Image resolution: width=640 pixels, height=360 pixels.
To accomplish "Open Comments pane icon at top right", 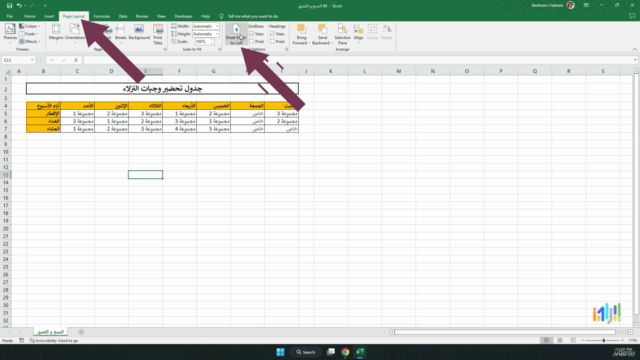I will coord(632,16).
